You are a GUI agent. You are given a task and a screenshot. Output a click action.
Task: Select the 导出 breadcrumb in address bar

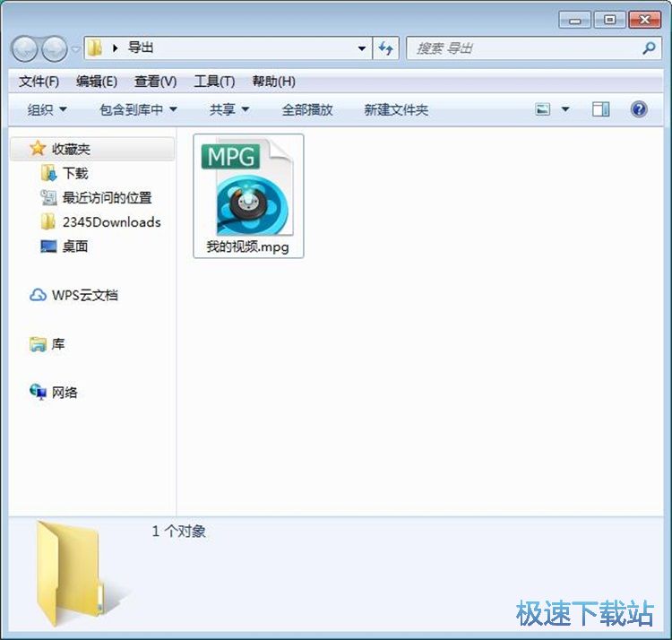pyautogui.click(x=141, y=48)
